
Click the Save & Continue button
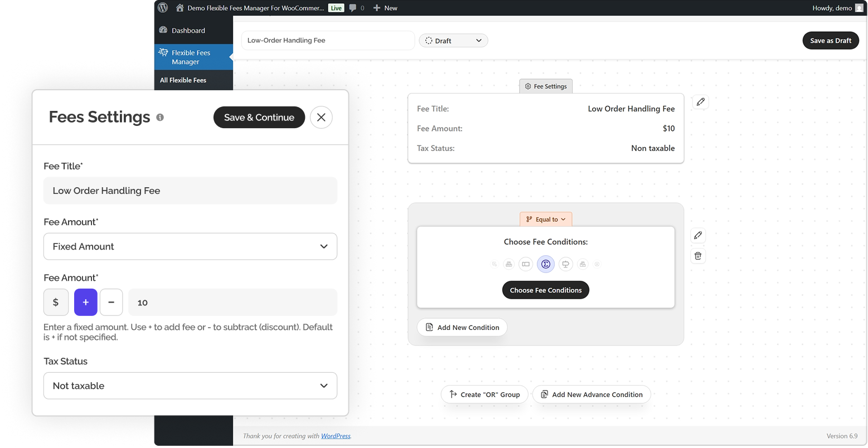point(259,118)
